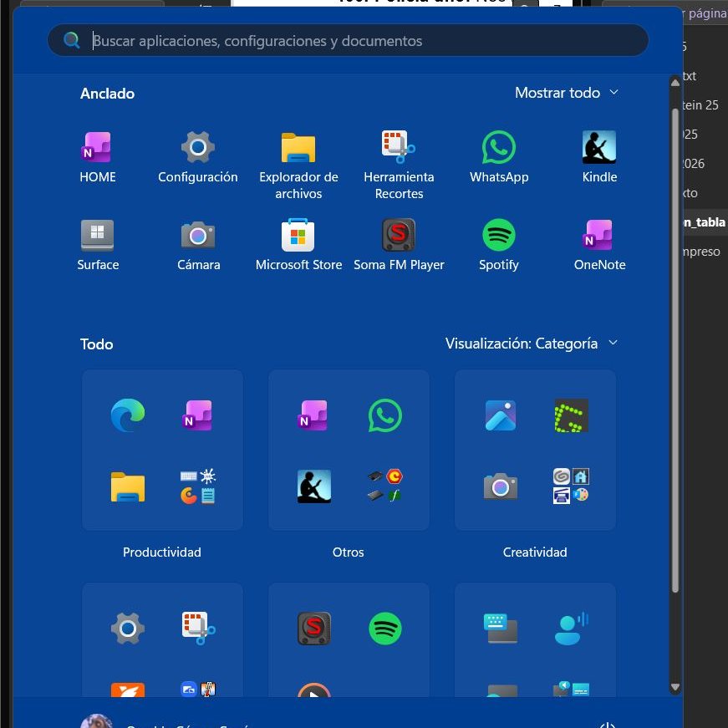Click the Start menu vertical scrollbar thumb
Image resolution: width=728 pixels, height=728 pixels.
coord(675,350)
